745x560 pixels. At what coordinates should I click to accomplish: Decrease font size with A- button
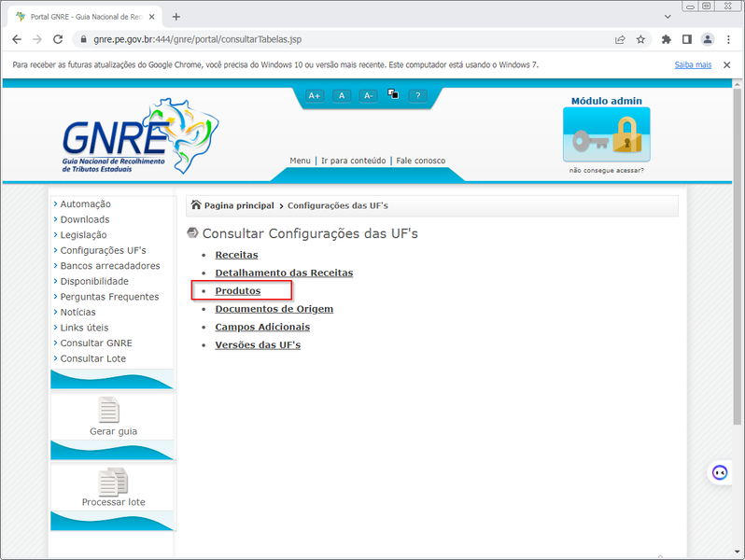(x=368, y=95)
